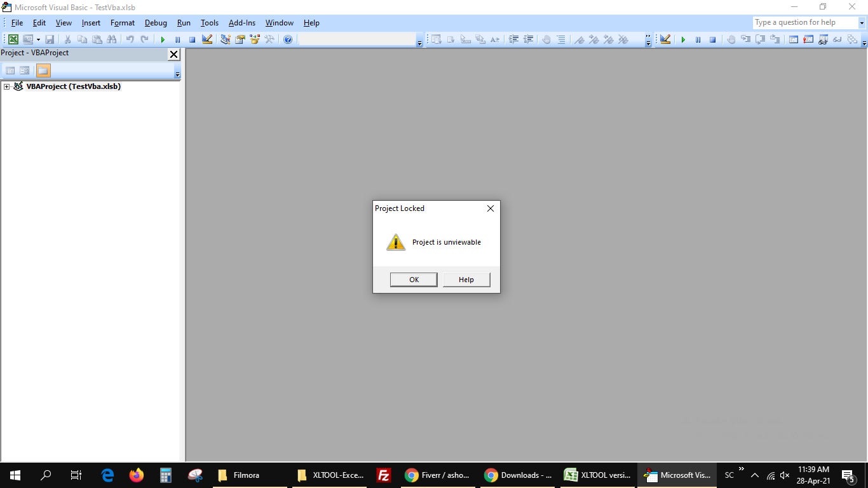
Task: Open the Window menu
Action: click(x=280, y=23)
